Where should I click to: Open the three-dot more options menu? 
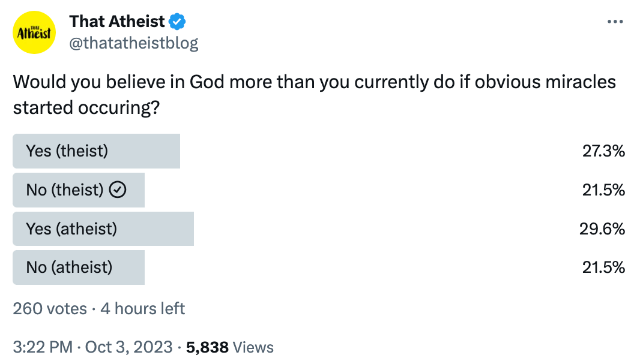click(615, 22)
